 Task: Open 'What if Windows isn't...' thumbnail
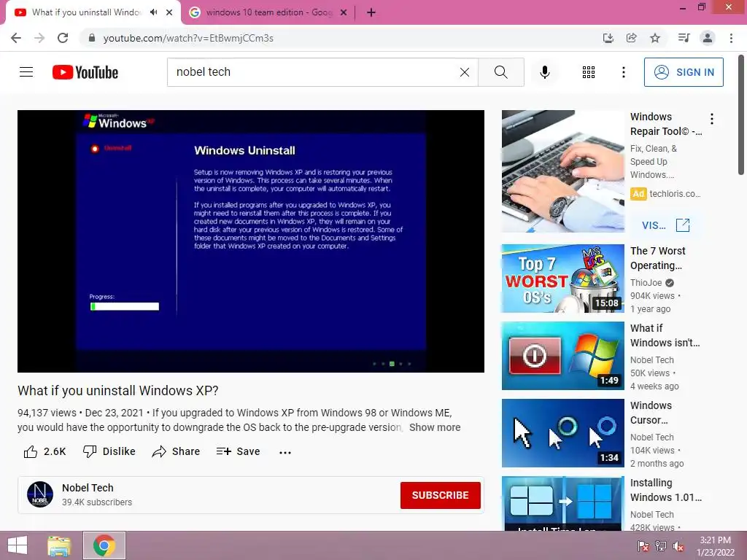tap(562, 356)
